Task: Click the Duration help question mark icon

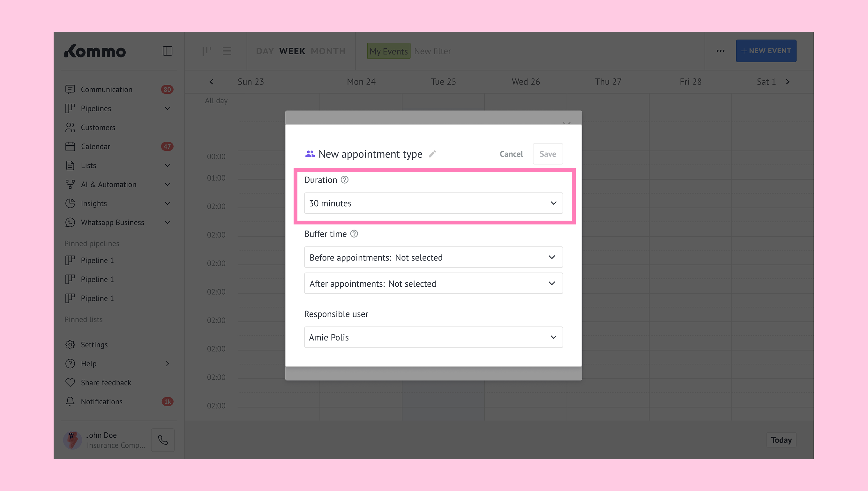Action: point(344,180)
